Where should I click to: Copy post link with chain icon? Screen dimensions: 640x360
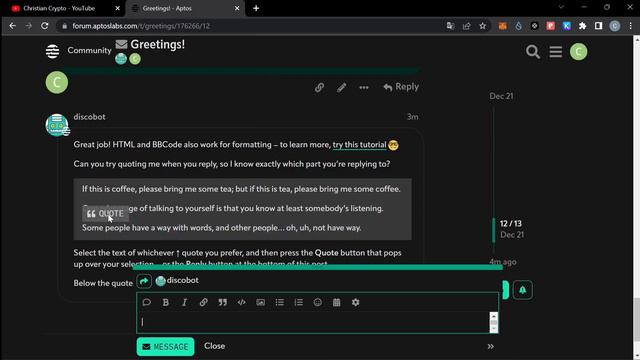click(320, 87)
